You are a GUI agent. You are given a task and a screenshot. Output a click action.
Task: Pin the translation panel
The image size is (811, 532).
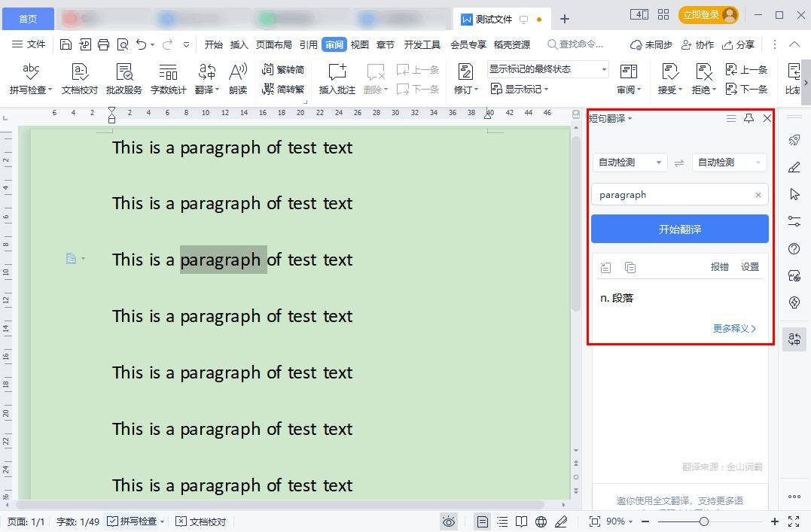(x=748, y=118)
